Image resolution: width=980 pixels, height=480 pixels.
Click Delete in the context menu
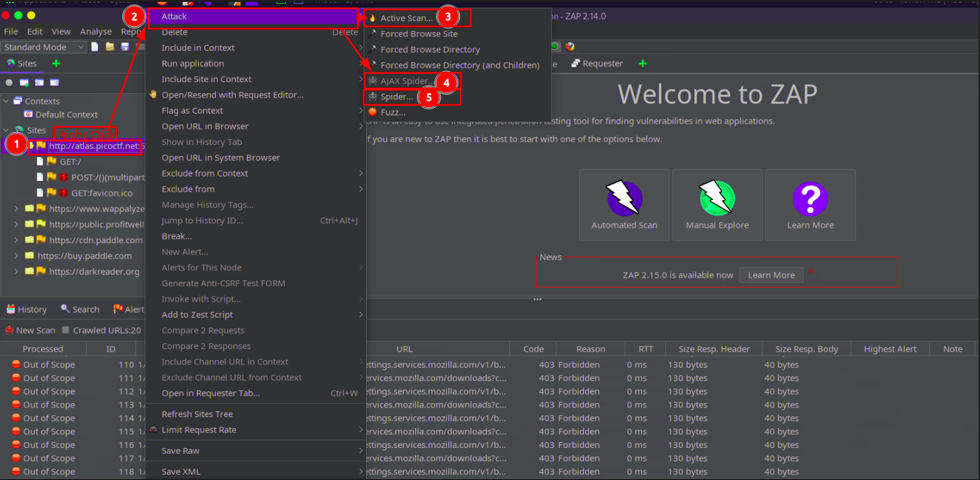pyautogui.click(x=256, y=32)
